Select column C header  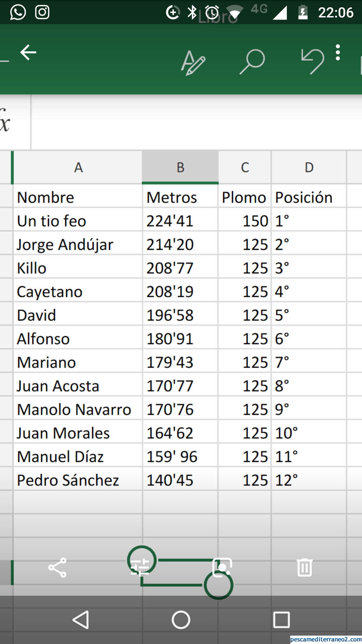(245, 167)
